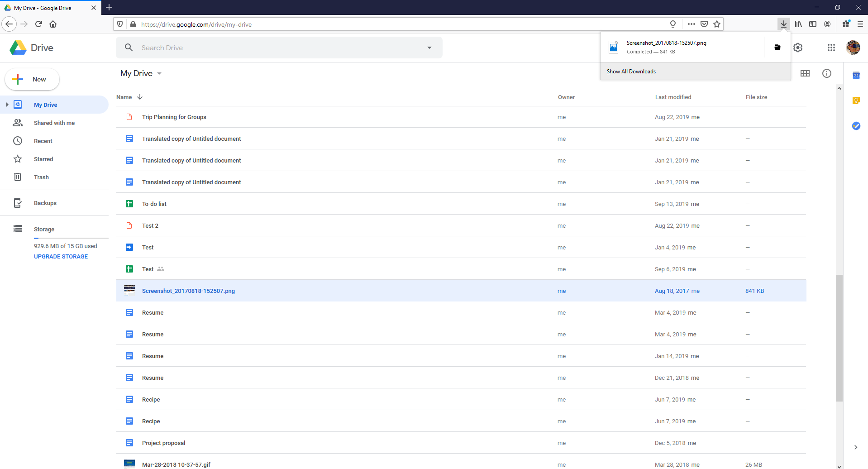Screen dimensions: 868x469
Task: Open search options dropdown in search bar
Action: coord(428,47)
